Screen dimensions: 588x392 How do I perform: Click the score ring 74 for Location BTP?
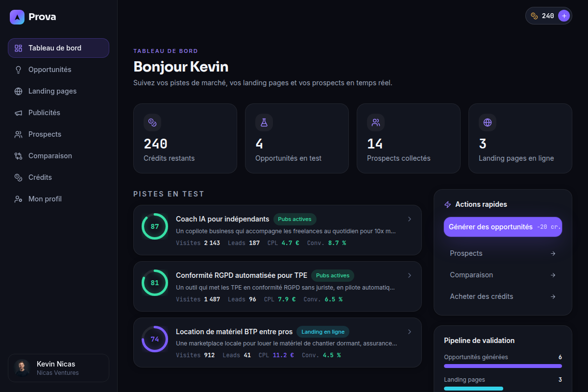coord(155,339)
